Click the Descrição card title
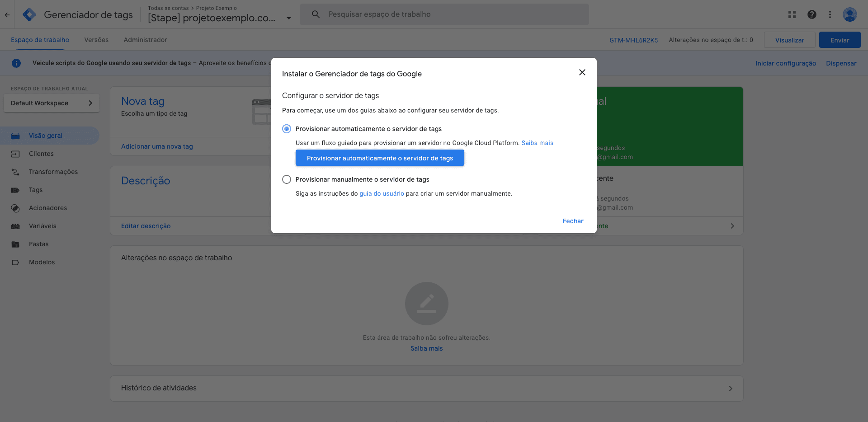Viewport: 868px width, 422px height. [146, 181]
